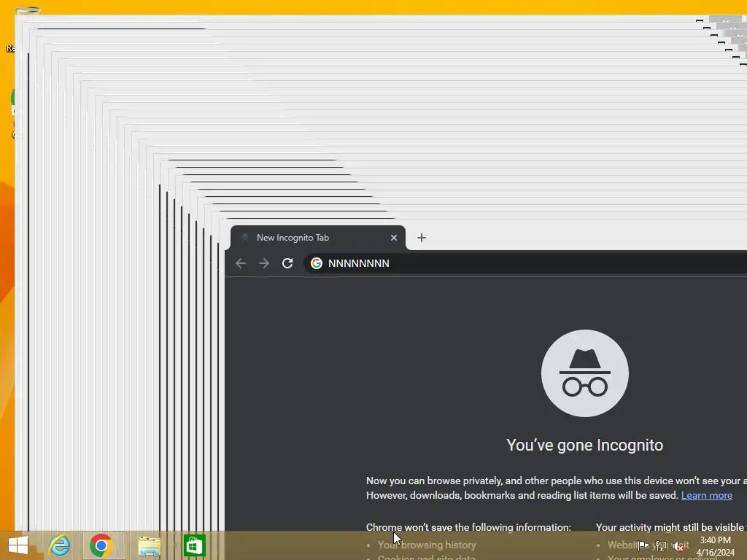Go back with the Chrome back arrow
This screenshot has height=560, width=747.
241,263
